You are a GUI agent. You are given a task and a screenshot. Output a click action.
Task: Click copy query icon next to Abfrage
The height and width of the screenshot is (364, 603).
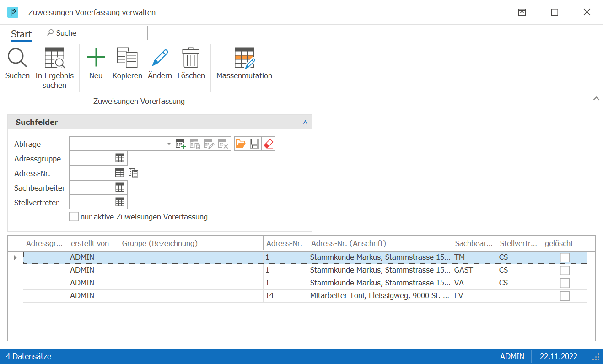(195, 144)
